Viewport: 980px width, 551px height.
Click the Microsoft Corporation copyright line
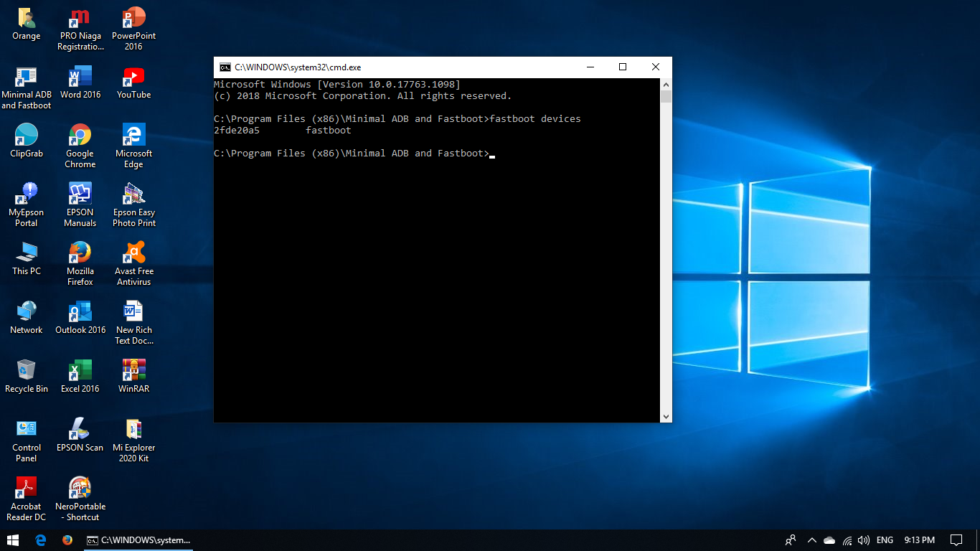click(x=363, y=96)
